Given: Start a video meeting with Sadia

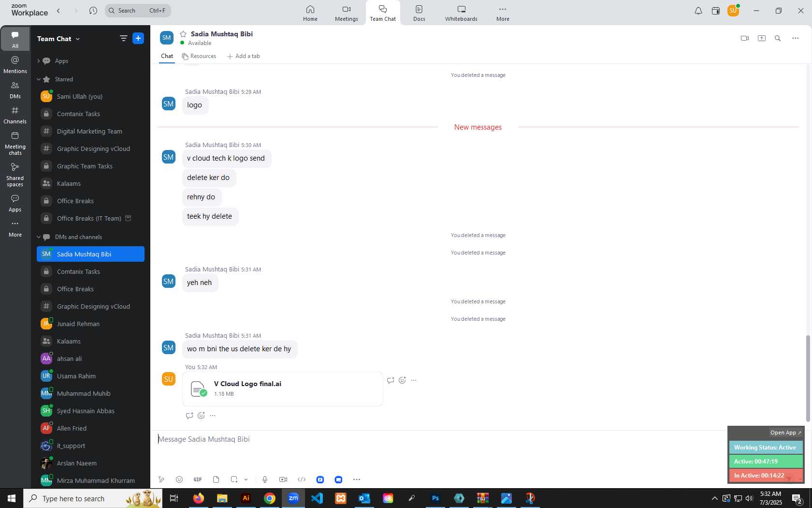Looking at the screenshot, I should 745,38.
